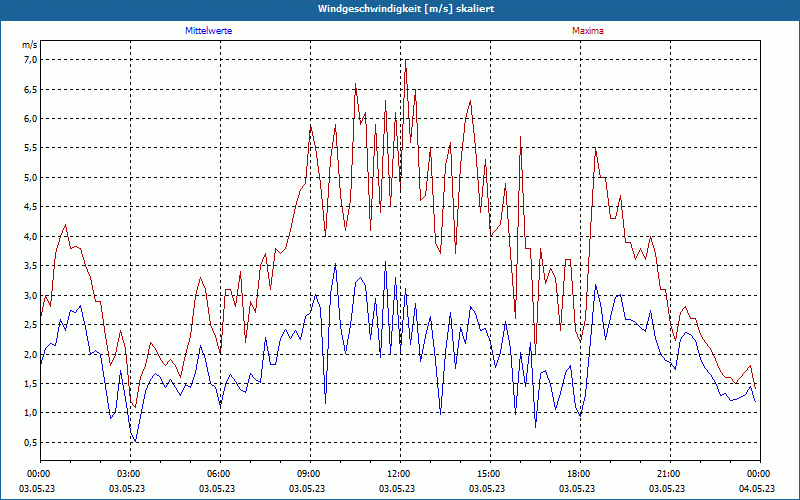
Task: Click the y-axis value '7,0'
Action: point(31,60)
